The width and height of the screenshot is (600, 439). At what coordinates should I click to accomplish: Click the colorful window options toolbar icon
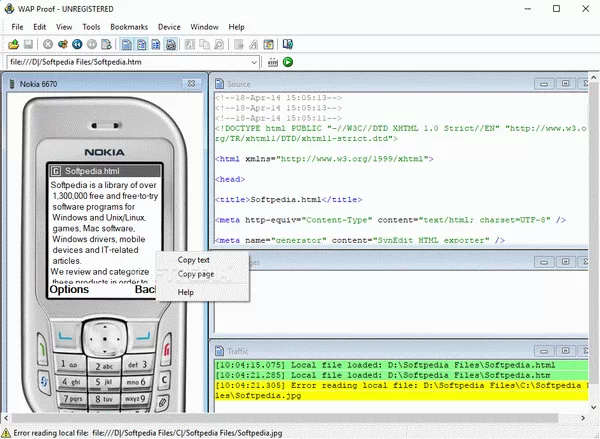click(269, 44)
